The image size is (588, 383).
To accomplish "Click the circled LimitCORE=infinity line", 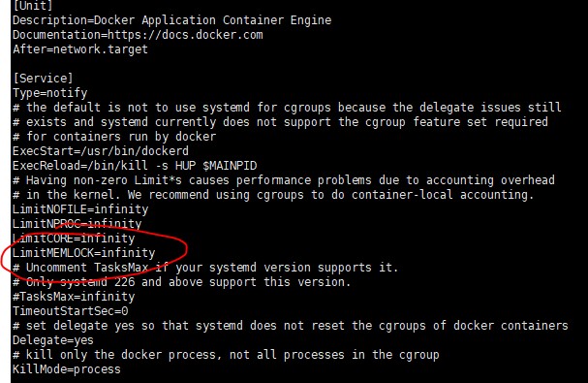I will tap(74, 239).
